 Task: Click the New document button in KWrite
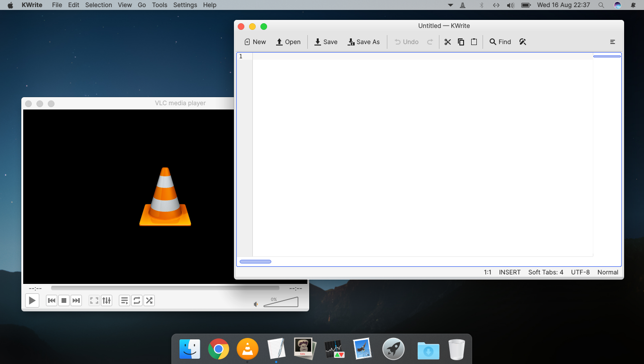255,42
